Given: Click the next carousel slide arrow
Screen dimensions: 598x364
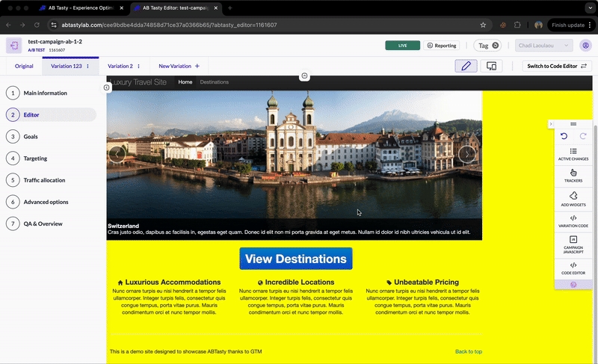Looking at the screenshot, I should point(466,154).
